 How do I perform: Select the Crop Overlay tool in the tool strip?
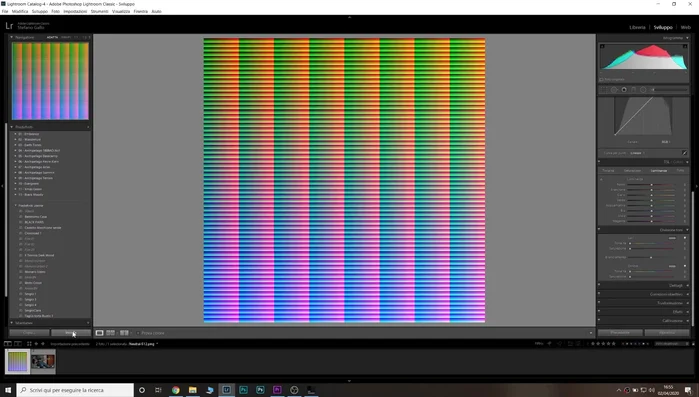point(604,90)
